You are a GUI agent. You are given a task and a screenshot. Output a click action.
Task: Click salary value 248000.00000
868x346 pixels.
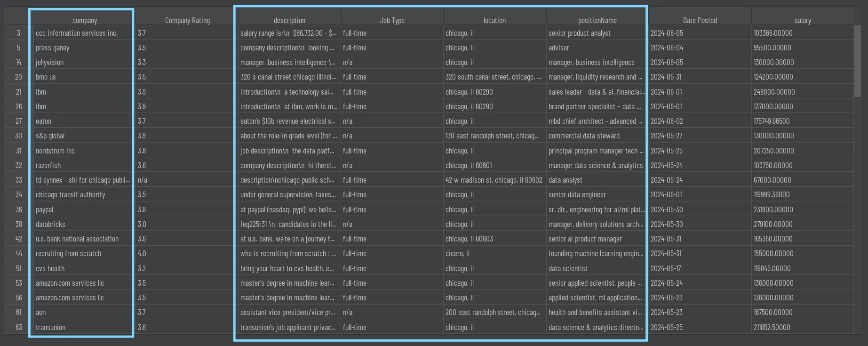802,92
